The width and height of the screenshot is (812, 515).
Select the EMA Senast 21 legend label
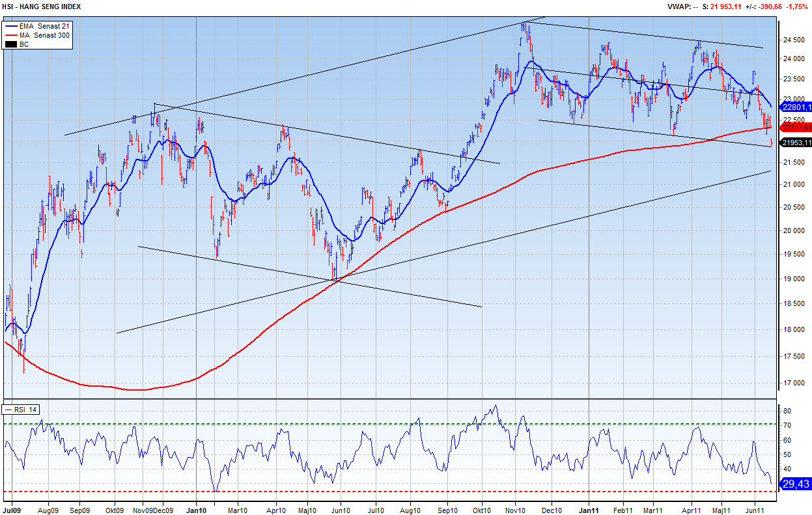(45, 25)
